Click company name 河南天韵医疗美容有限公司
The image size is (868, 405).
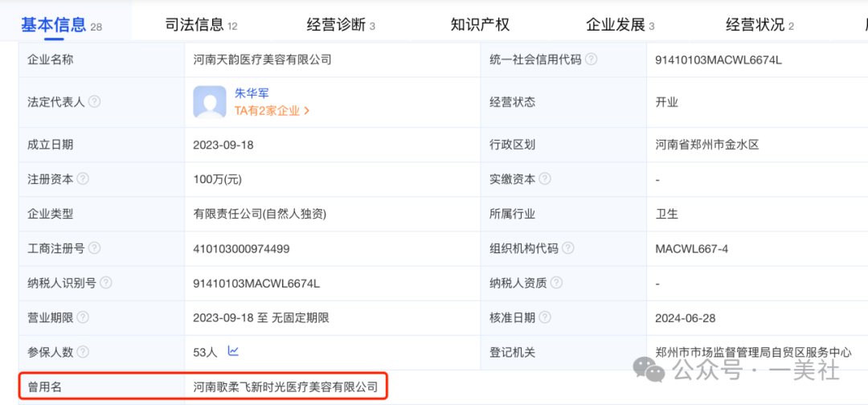tap(262, 59)
